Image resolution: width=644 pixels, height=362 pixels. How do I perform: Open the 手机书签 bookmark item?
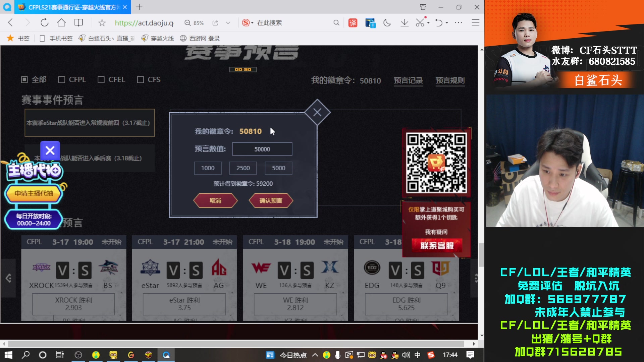click(x=56, y=38)
